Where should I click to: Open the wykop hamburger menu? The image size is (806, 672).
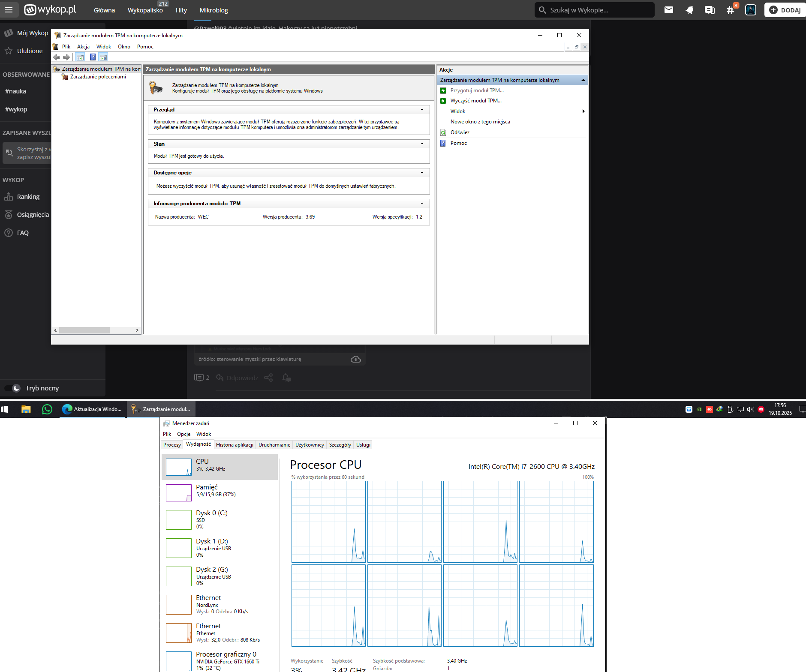(x=9, y=10)
